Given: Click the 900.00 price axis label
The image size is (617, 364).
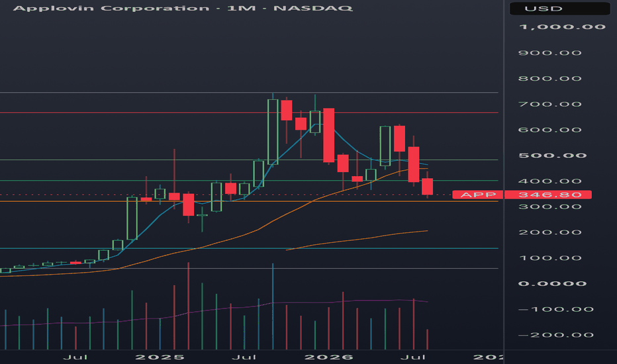Looking at the screenshot, I should 549,53.
